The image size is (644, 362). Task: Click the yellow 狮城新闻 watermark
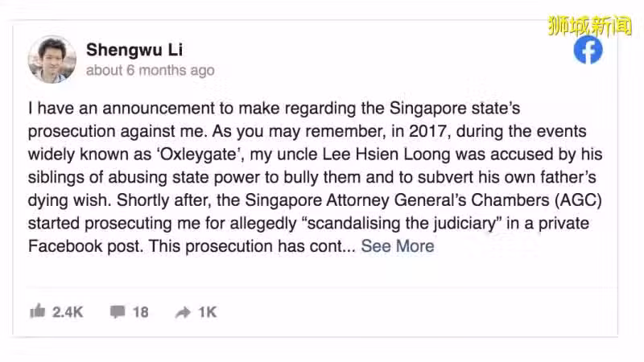pyautogui.click(x=590, y=26)
